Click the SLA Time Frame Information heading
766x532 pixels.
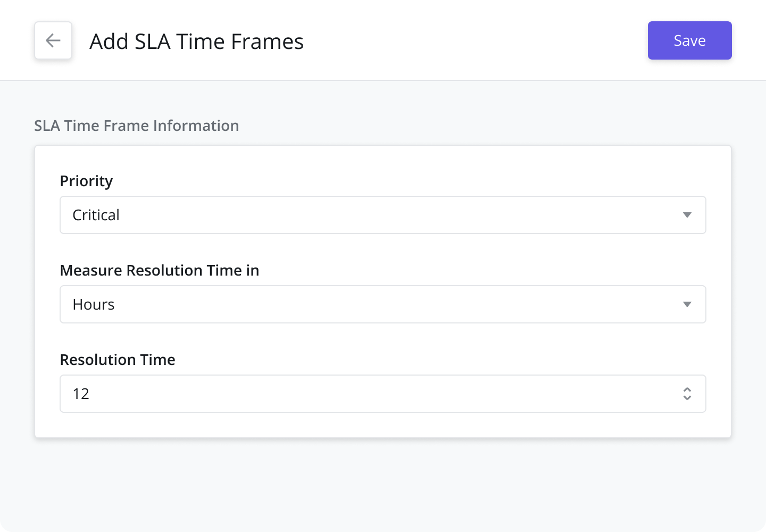coord(137,126)
